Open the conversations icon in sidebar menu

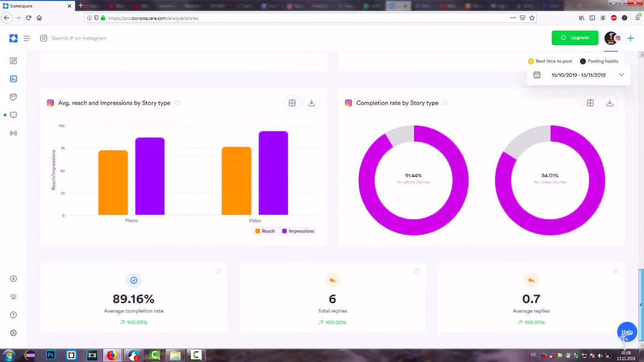(x=13, y=115)
